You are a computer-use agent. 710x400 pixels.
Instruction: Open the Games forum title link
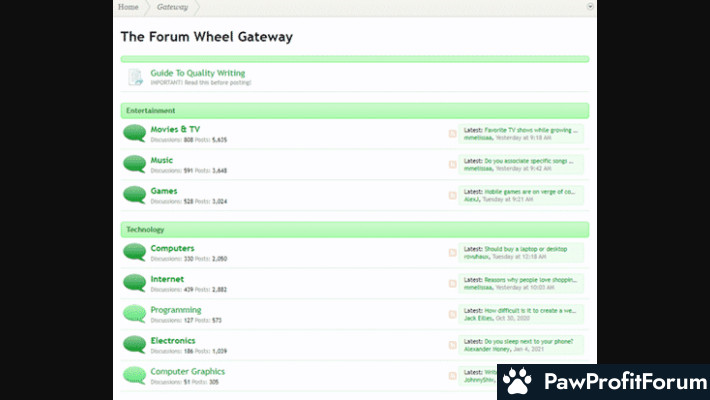pyautogui.click(x=164, y=190)
